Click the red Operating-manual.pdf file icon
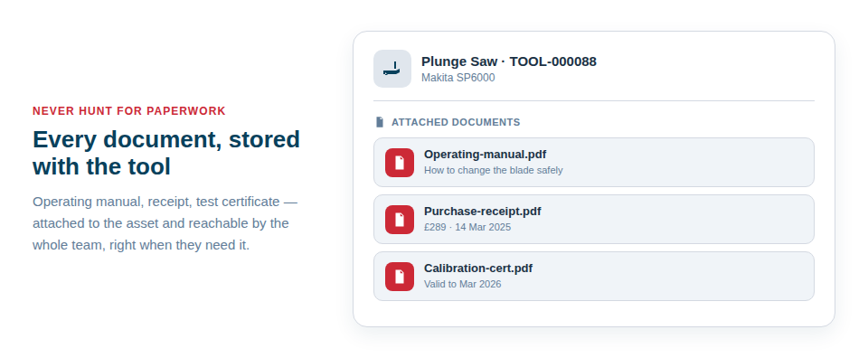This screenshot has height=358, width=868. pyautogui.click(x=400, y=163)
